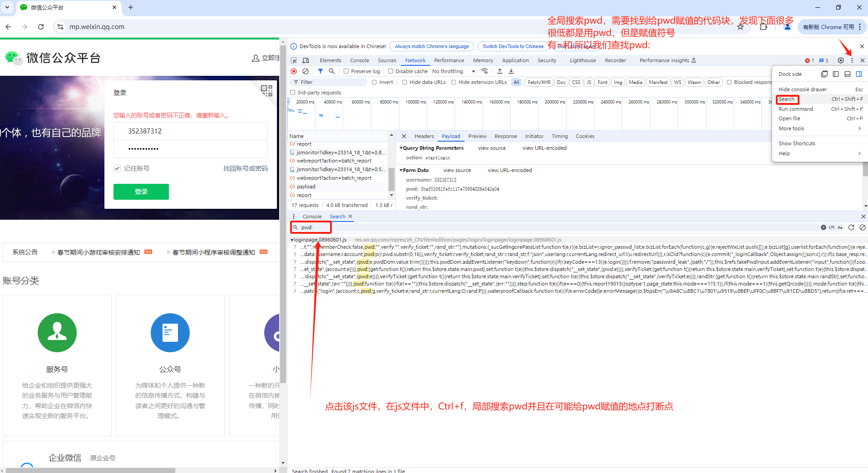Enable the Disable cache checkbox
The height and width of the screenshot is (473, 868).
click(390, 71)
